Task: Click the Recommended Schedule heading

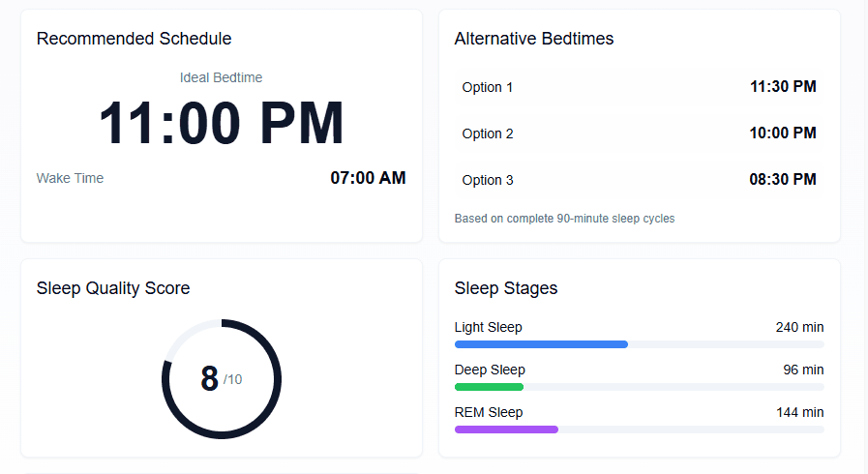Action: (134, 39)
